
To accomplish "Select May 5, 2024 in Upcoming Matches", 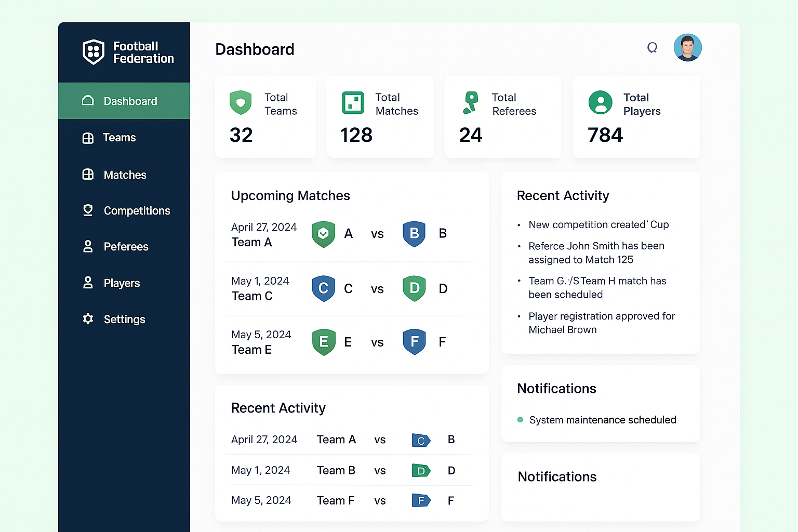I will pos(261,335).
